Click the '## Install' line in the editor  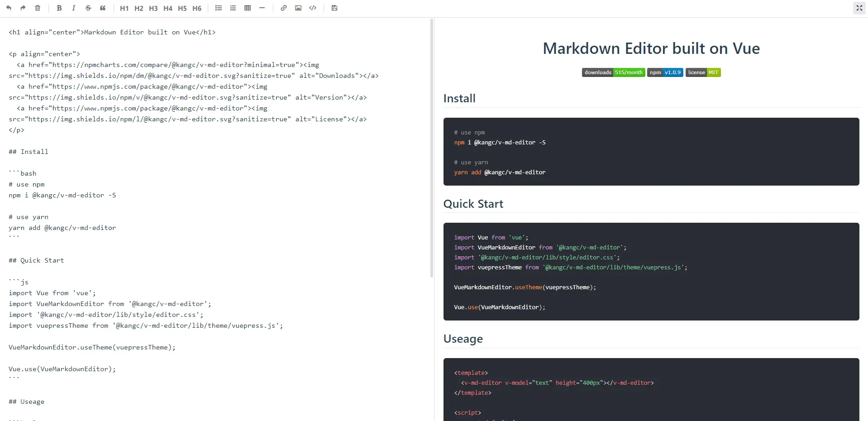(x=29, y=152)
